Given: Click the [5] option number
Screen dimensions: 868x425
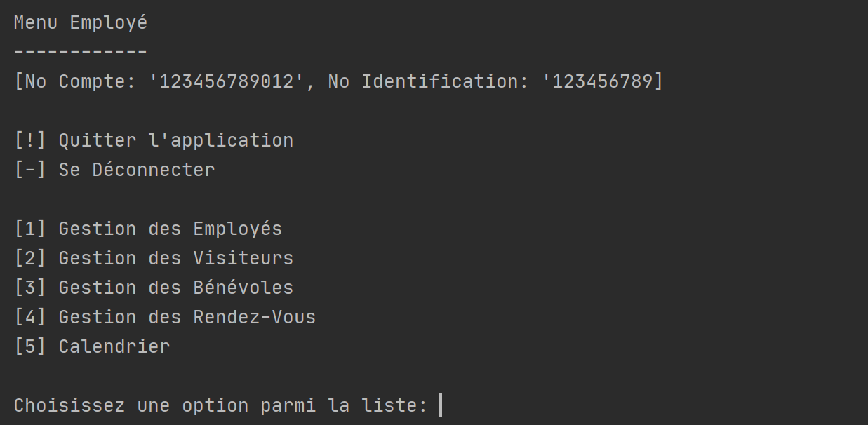Looking at the screenshot, I should tap(30, 346).
